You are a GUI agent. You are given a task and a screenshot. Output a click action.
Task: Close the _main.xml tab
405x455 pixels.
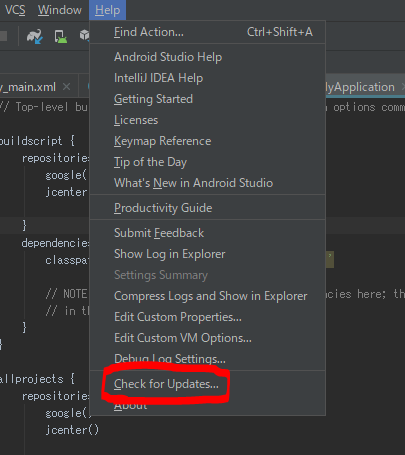pyautogui.click(x=67, y=87)
